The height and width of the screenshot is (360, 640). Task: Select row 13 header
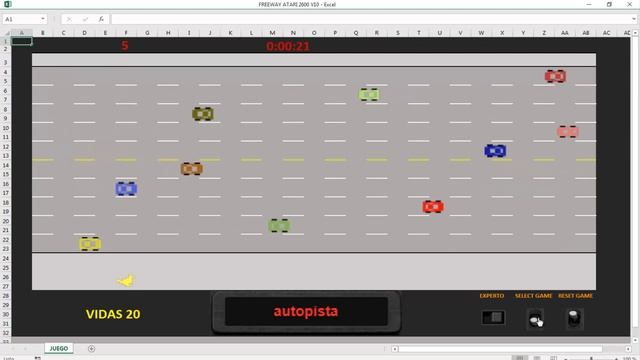(x=6, y=156)
